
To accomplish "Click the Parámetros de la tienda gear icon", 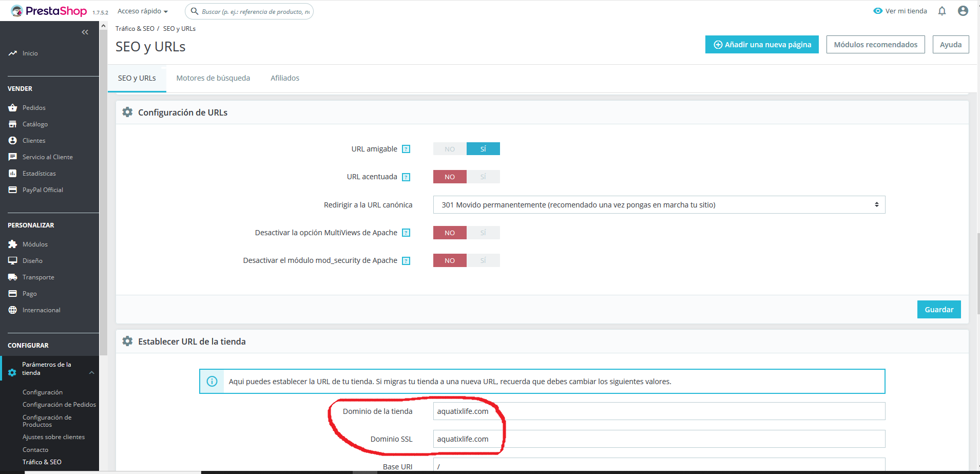I will [12, 372].
